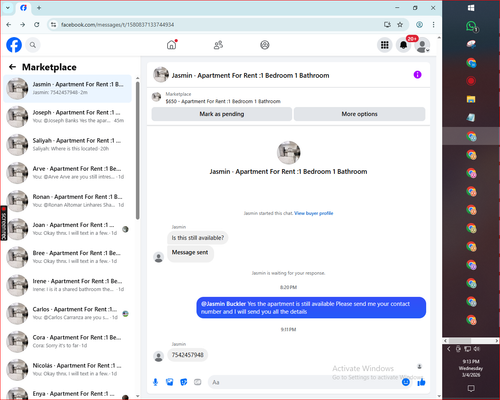This screenshot has width=500, height=400.
Task: Click the Marketplace listing $650 header row
Action: click(x=288, y=98)
